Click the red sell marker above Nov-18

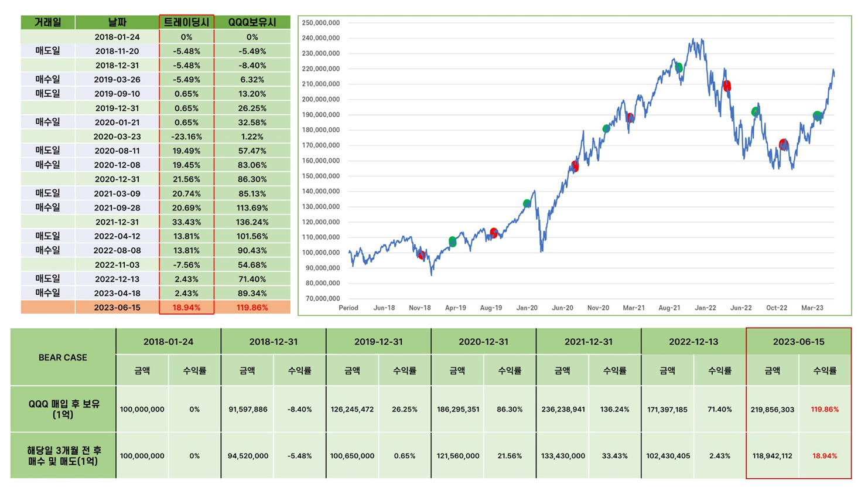[422, 254]
